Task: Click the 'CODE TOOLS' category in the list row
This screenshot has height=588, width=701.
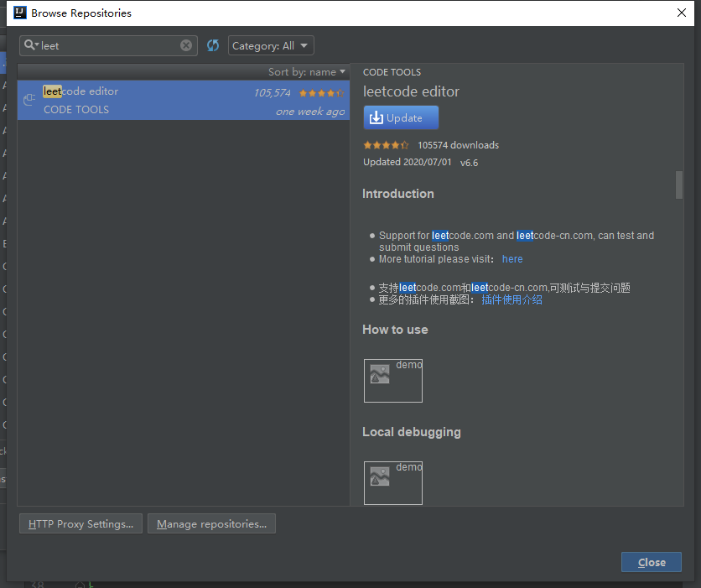Action: [76, 110]
